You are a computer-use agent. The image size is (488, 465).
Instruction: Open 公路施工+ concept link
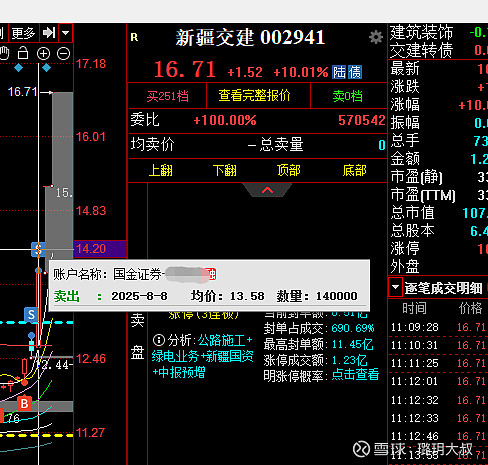(x=225, y=340)
